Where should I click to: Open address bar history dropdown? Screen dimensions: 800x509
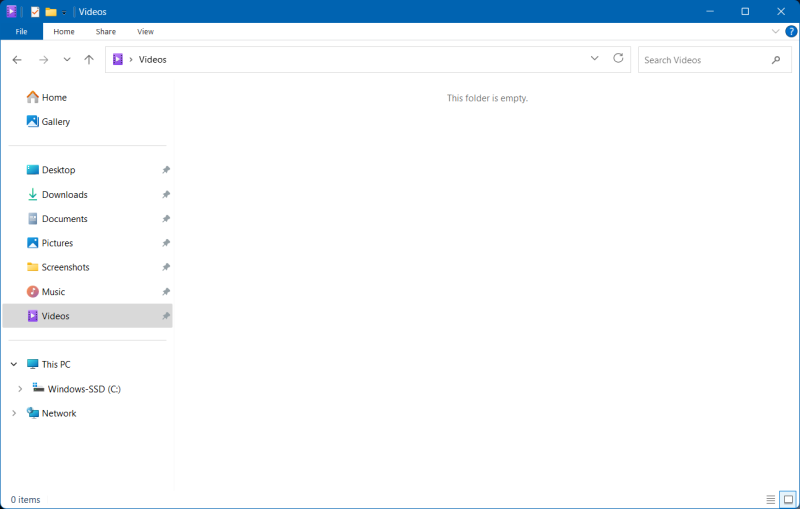[x=595, y=59]
